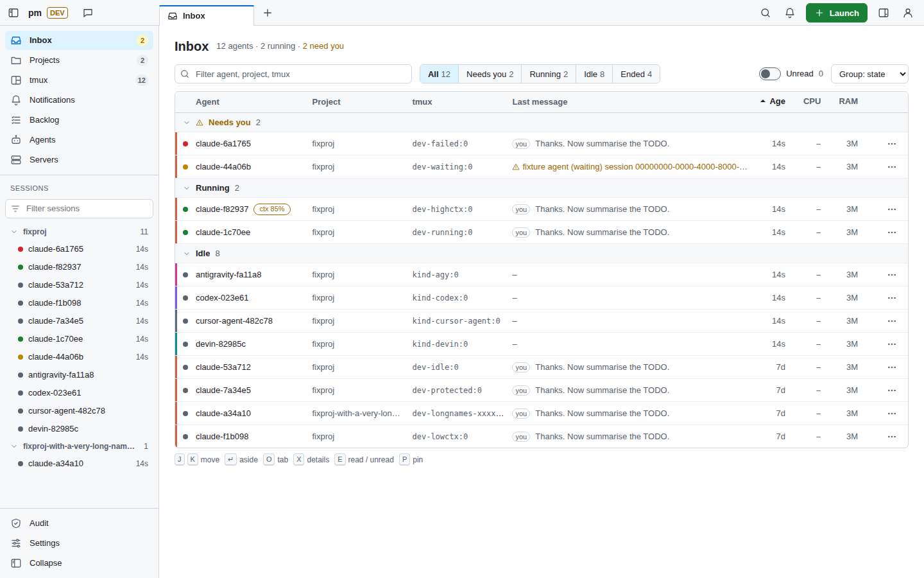Collapse the fixproj sessions tree

click(14, 232)
